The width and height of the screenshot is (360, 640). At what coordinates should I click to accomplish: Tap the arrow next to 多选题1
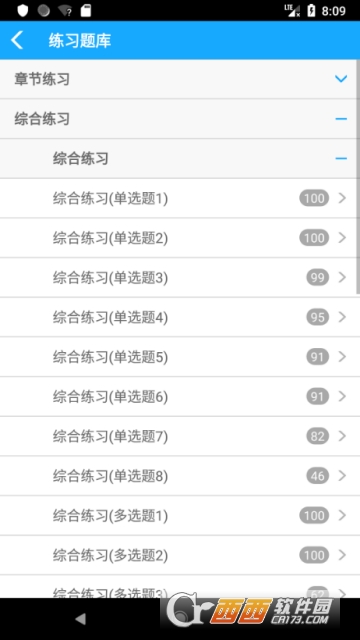[342, 516]
